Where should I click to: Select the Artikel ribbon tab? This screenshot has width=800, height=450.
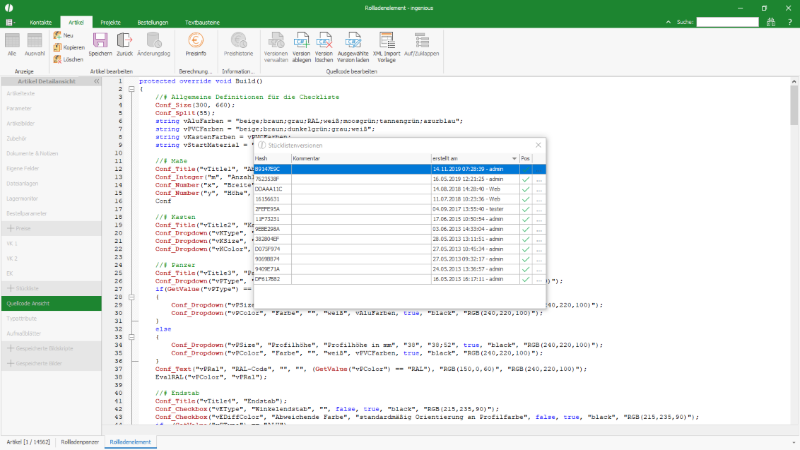76,22
